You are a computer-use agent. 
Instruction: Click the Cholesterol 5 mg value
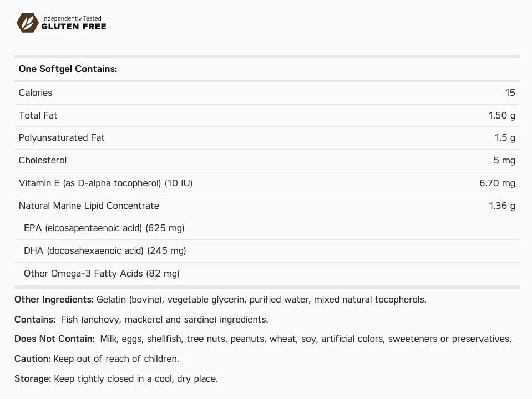tap(504, 160)
